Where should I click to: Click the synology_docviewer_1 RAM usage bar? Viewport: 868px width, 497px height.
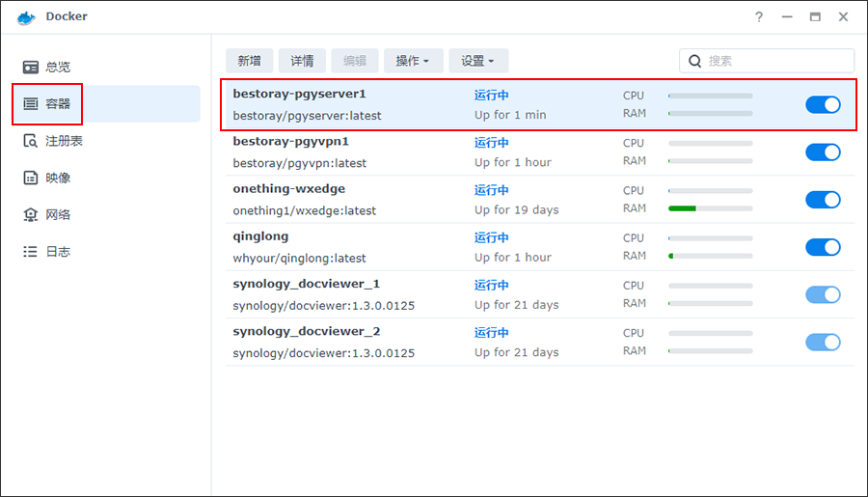[x=710, y=304]
